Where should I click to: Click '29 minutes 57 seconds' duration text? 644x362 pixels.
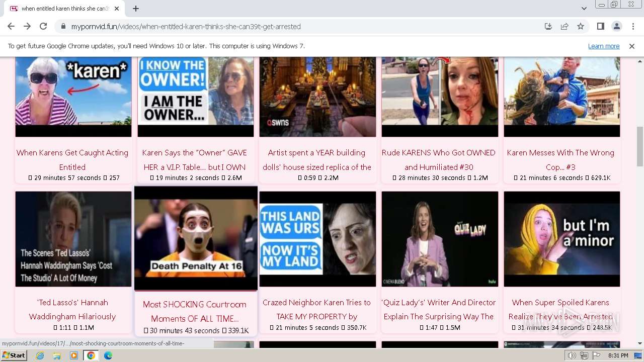pos(68,178)
